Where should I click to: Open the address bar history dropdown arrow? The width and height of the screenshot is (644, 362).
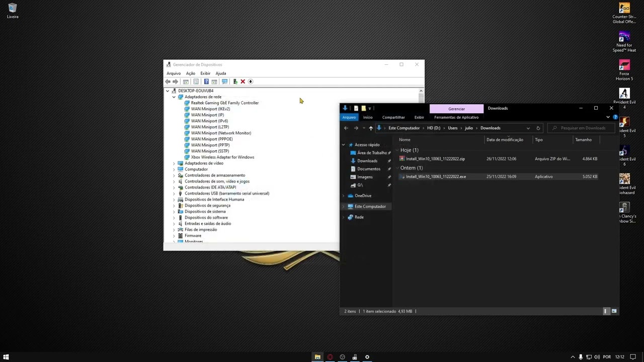[528, 128]
